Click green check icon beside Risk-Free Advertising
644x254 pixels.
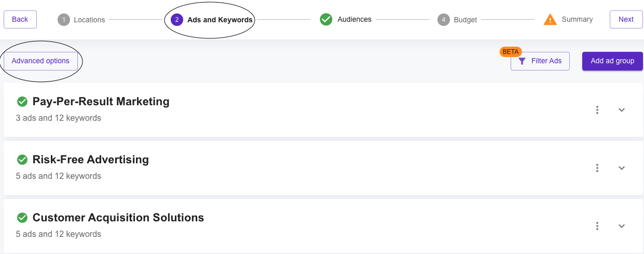tap(22, 160)
